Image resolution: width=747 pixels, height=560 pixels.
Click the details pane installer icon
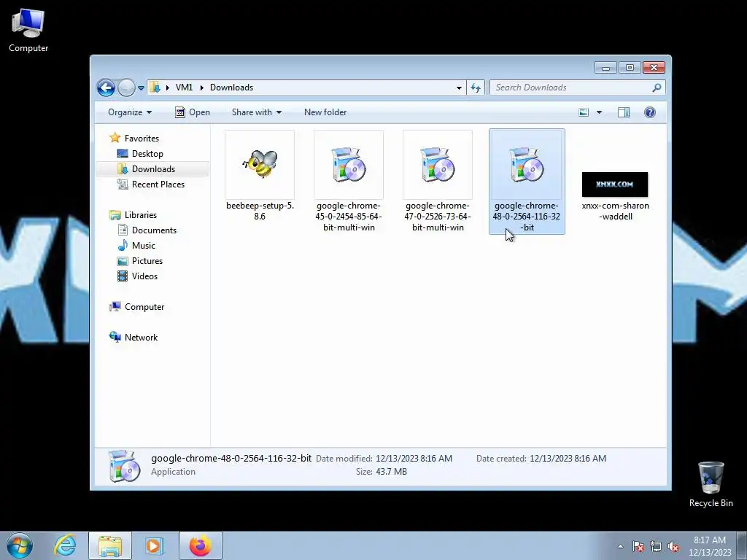point(124,466)
